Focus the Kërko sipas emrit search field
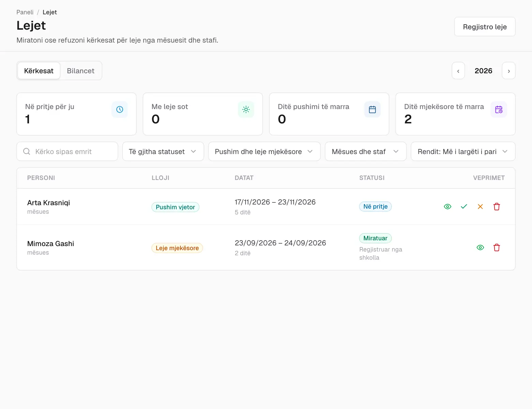 67,151
